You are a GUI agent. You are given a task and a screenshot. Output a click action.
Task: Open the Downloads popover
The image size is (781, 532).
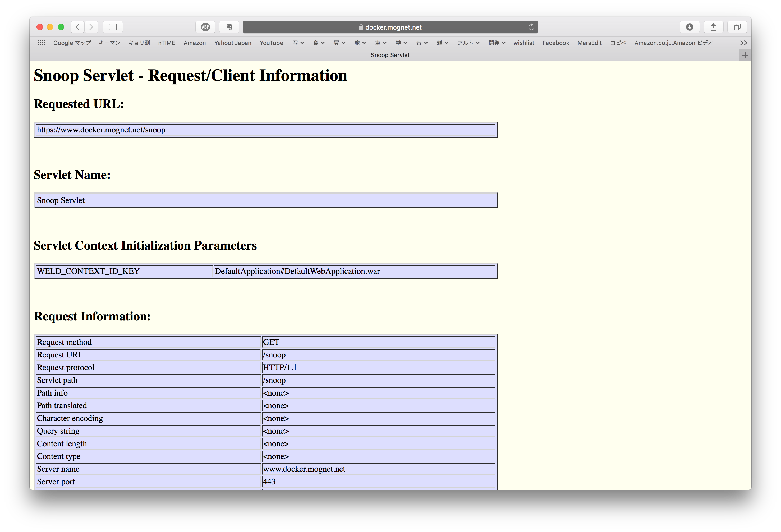[690, 27]
